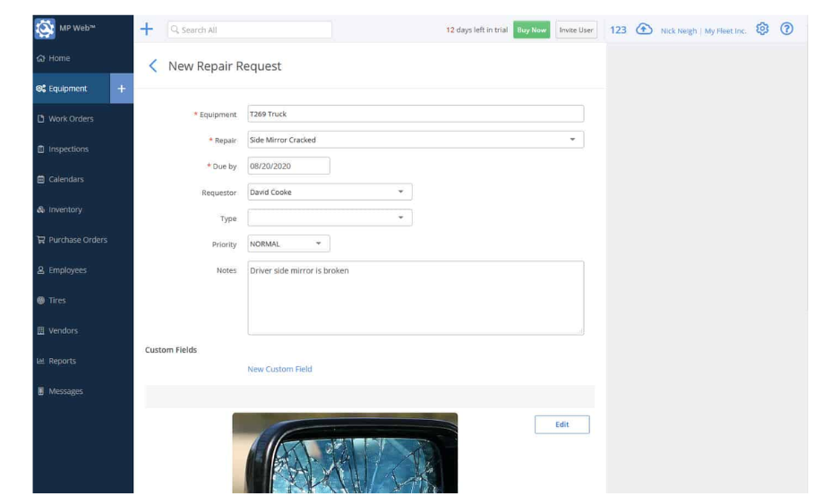Navigate to Inventory in the sidebar
This screenshot has height=504, width=840.
[64, 209]
